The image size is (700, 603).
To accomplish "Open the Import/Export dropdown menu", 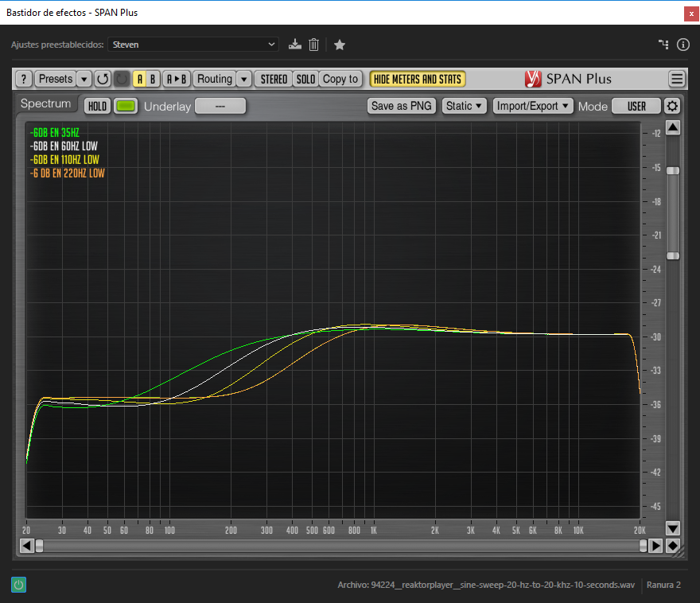I will (x=533, y=106).
